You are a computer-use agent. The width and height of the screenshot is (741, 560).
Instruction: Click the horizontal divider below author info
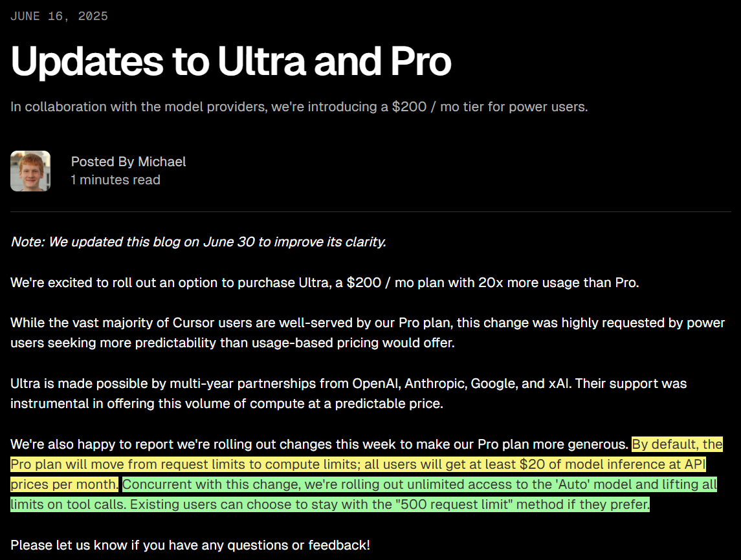coord(370,211)
